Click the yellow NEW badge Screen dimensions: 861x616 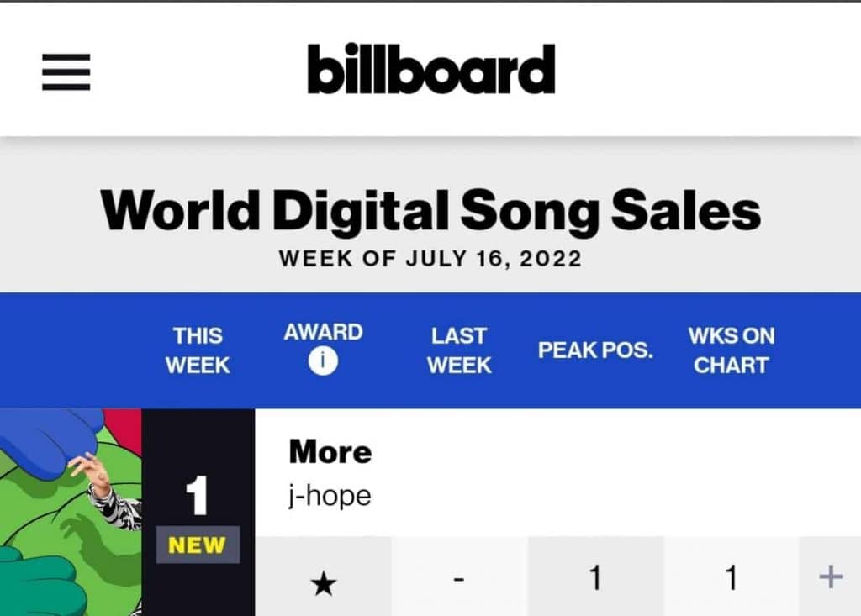(198, 545)
